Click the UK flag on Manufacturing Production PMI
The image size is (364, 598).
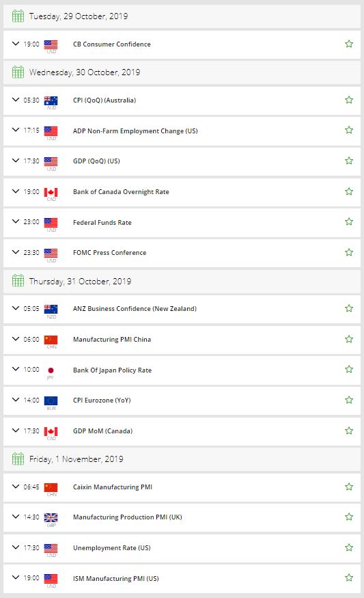51,517
